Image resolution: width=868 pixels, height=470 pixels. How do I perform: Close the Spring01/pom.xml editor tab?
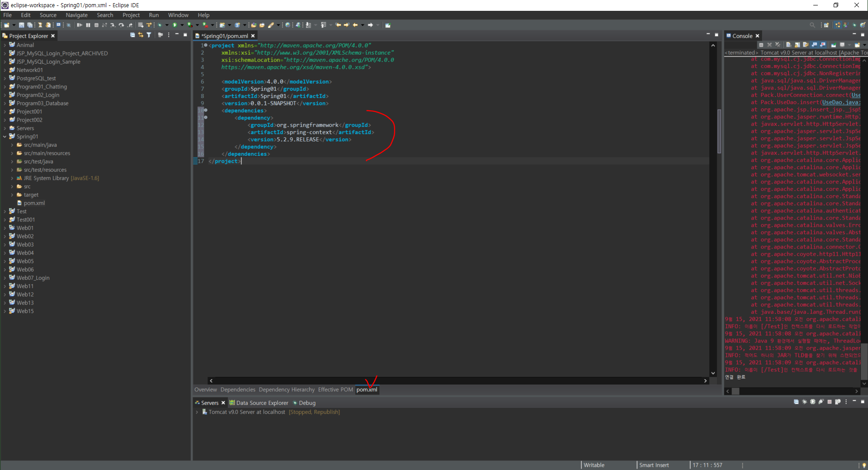click(253, 36)
